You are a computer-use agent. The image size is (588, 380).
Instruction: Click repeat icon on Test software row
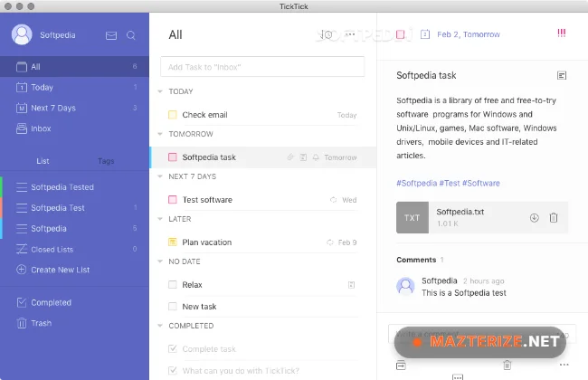pos(333,200)
